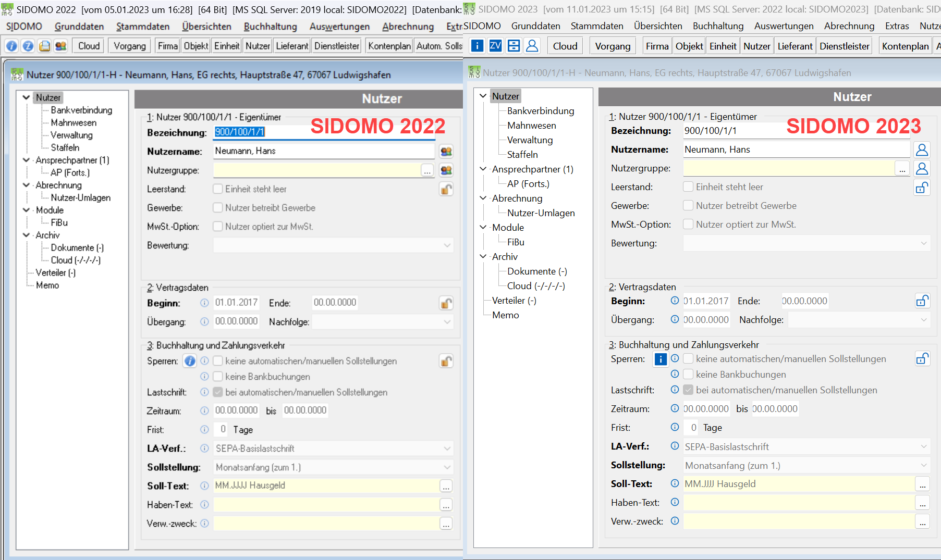
Task: Click the two-users icon in SIDOMO 2022 toolbar
Action: point(61,46)
